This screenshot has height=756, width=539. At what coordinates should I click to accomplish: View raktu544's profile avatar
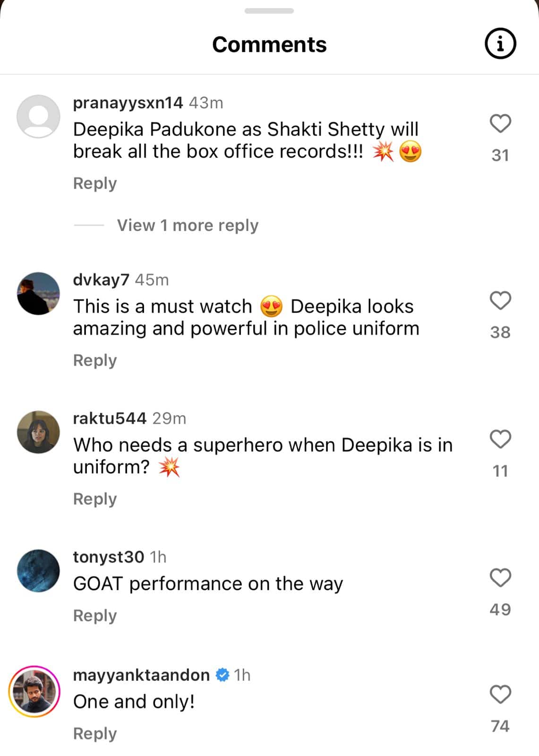pyautogui.click(x=38, y=432)
